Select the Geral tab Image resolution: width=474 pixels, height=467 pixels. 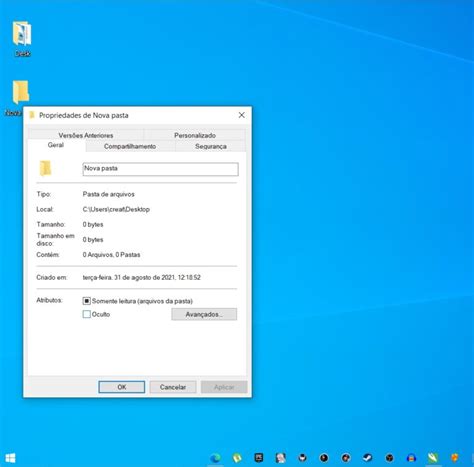[56, 145]
